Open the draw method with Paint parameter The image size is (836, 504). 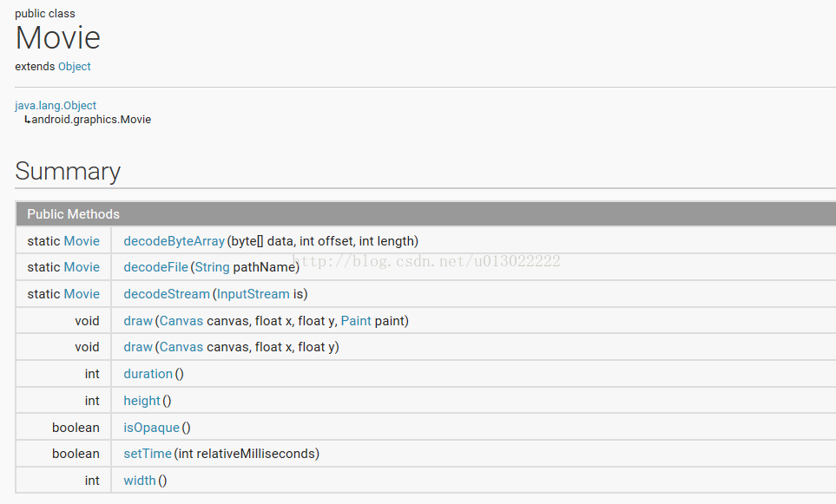pyautogui.click(x=138, y=321)
